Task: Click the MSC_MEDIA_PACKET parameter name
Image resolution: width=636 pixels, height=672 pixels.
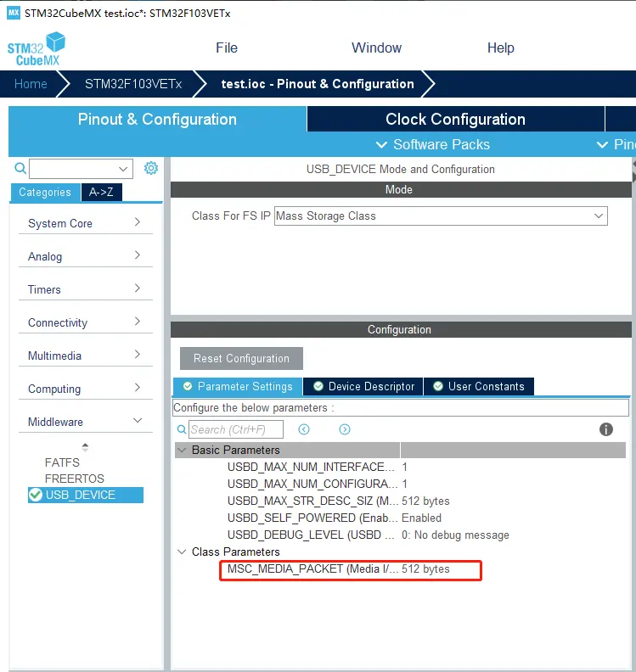Action: 312,568
